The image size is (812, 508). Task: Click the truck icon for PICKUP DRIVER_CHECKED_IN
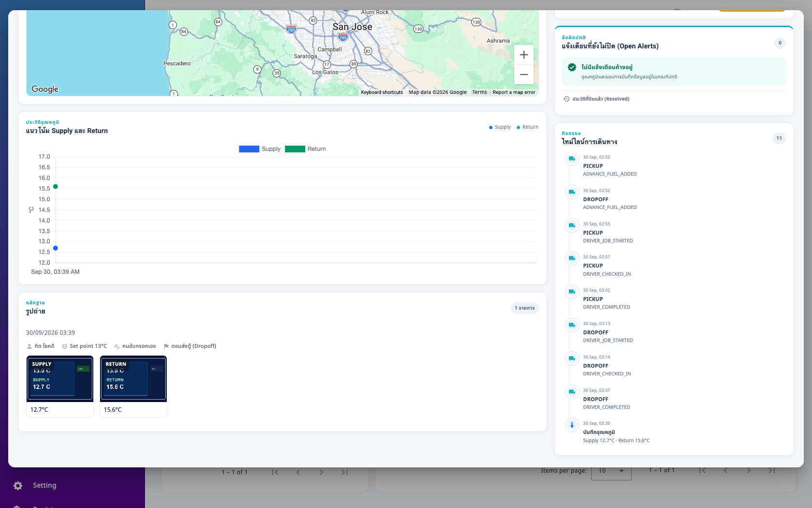572,258
